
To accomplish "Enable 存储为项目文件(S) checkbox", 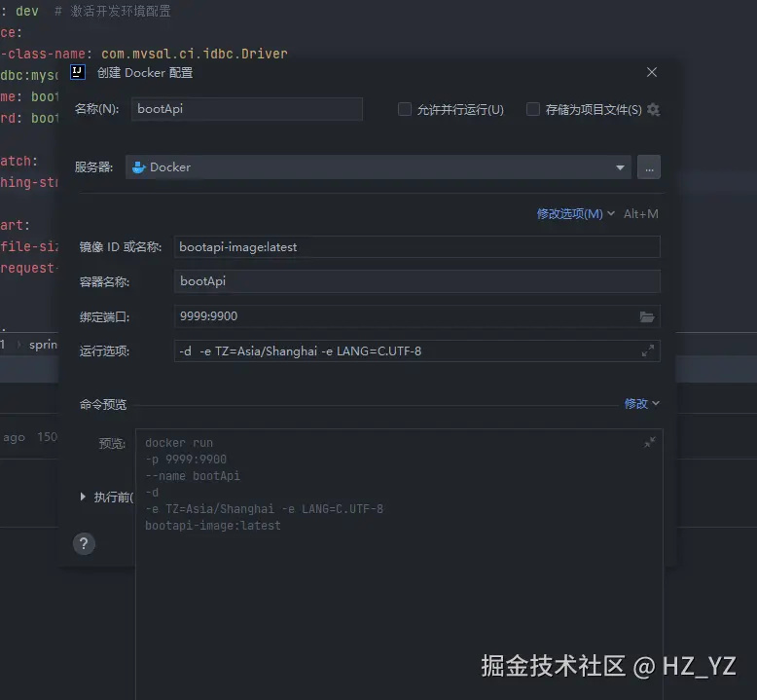I will (x=533, y=109).
